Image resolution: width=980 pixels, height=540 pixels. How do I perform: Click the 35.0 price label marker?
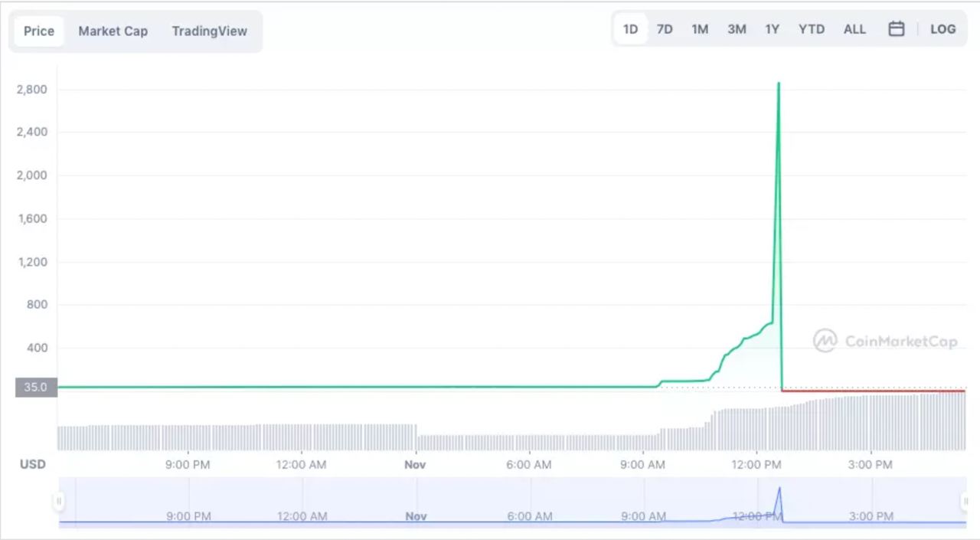tap(36, 388)
